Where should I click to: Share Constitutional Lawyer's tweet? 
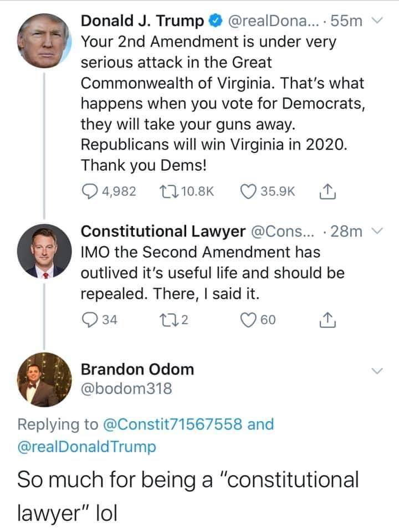point(328,320)
